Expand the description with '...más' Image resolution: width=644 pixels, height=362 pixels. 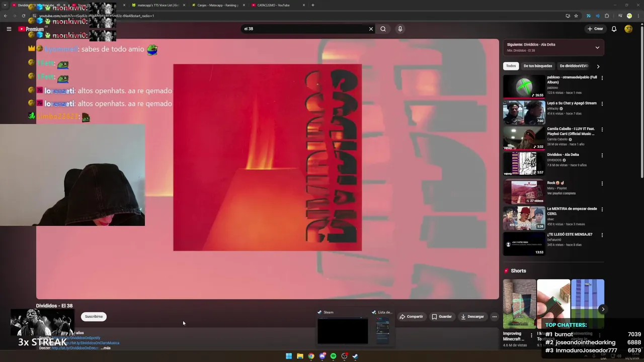pyautogui.click(x=106, y=348)
